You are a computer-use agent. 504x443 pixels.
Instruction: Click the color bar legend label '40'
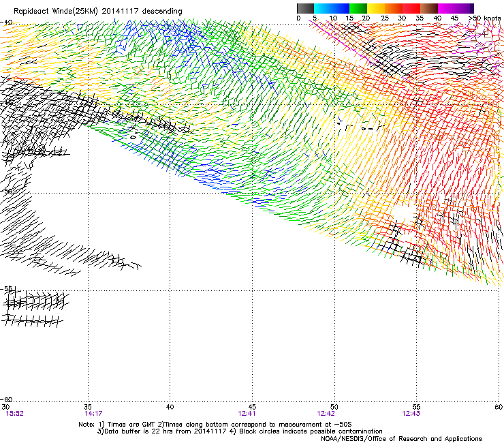click(437, 18)
